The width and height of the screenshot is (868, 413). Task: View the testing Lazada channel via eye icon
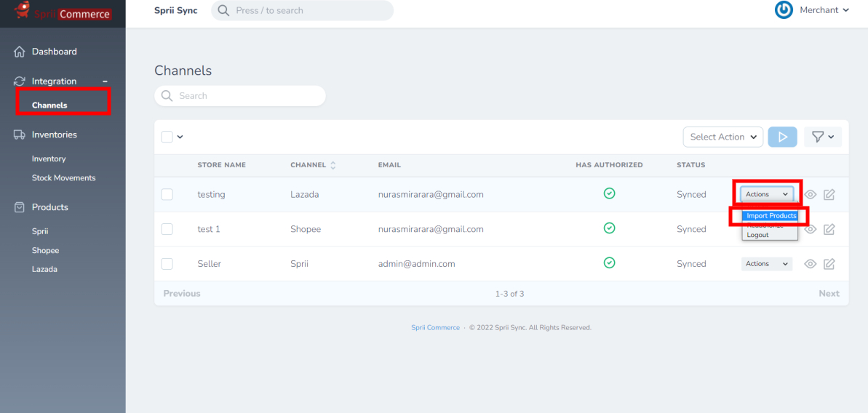(811, 195)
